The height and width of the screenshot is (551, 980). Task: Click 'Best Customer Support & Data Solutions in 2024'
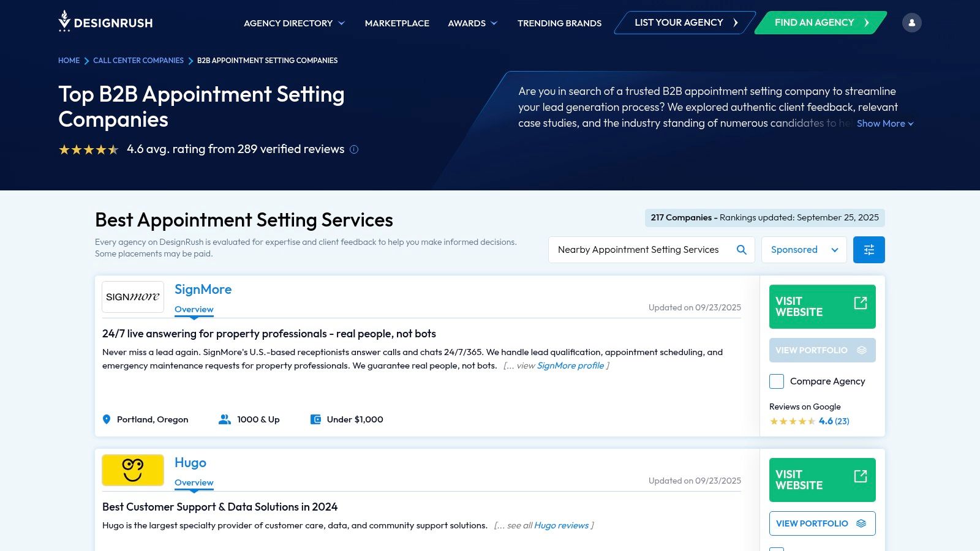point(220,507)
